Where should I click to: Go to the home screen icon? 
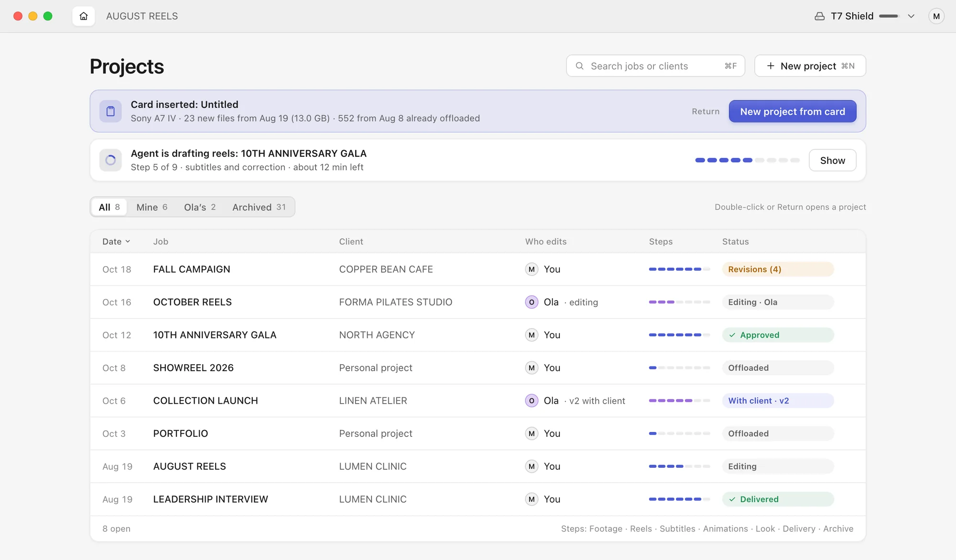coord(84,16)
